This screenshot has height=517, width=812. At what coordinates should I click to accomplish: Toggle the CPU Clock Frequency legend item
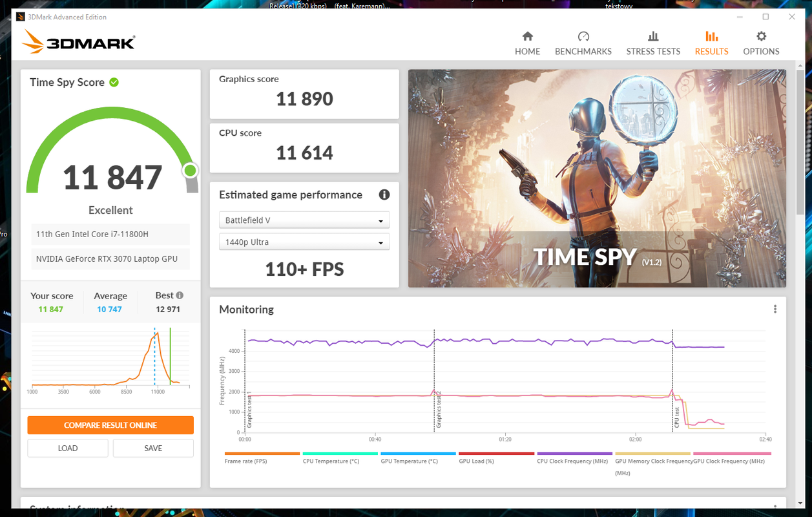(x=575, y=458)
